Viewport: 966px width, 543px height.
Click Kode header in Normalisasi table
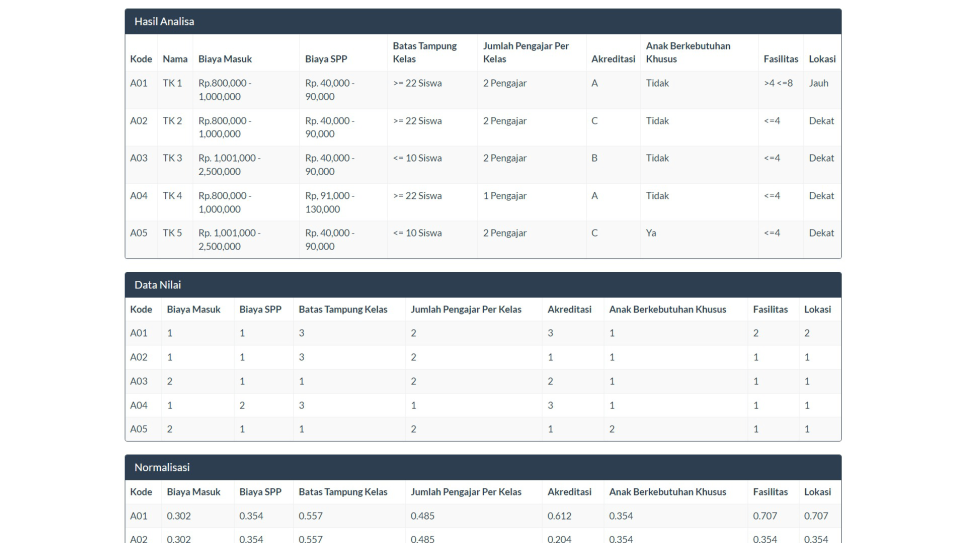141,492
